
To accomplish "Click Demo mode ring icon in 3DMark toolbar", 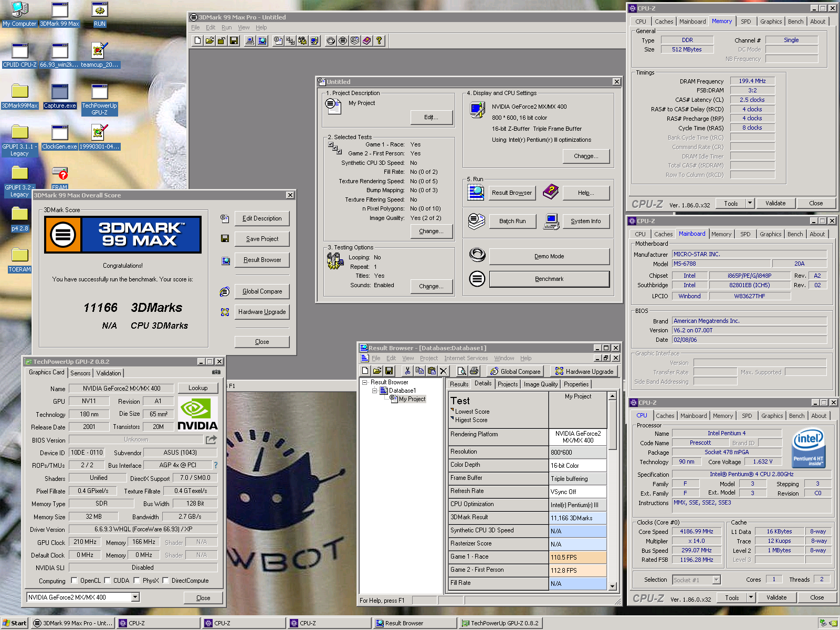I will [331, 40].
